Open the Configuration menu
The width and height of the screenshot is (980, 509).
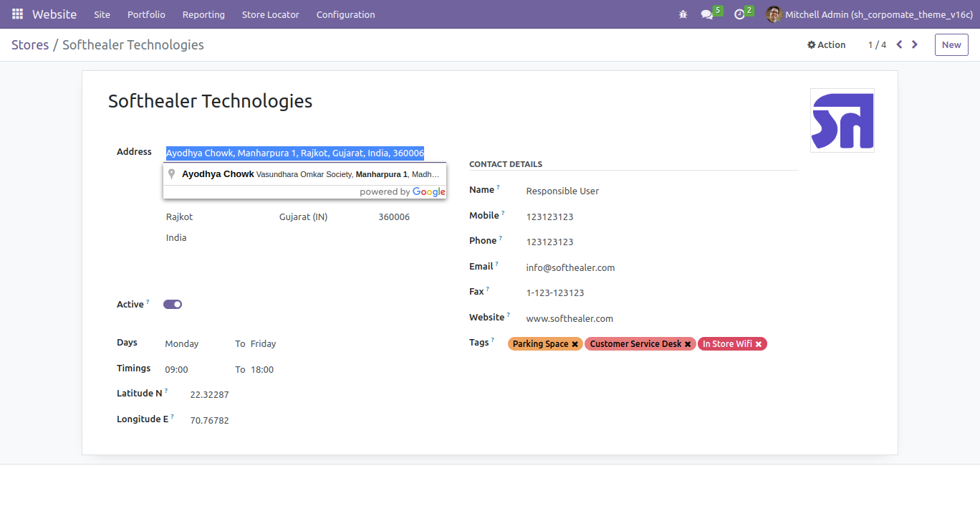pos(346,14)
